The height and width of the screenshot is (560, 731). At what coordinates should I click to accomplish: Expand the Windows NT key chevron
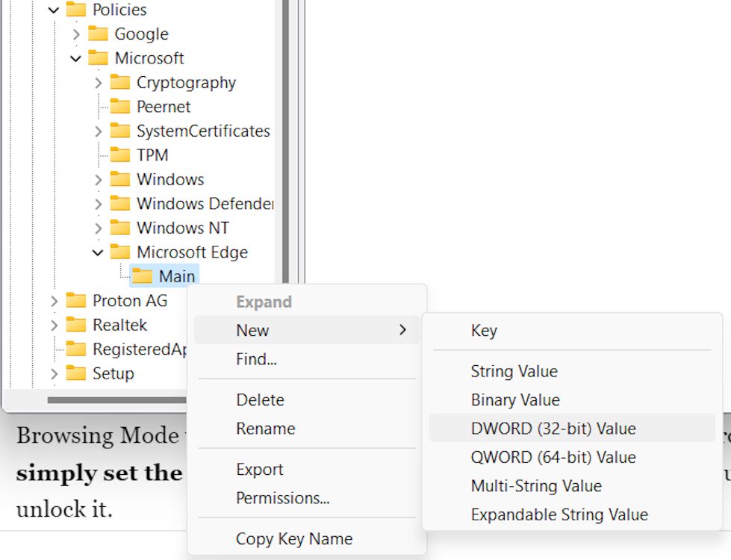pyautogui.click(x=98, y=228)
